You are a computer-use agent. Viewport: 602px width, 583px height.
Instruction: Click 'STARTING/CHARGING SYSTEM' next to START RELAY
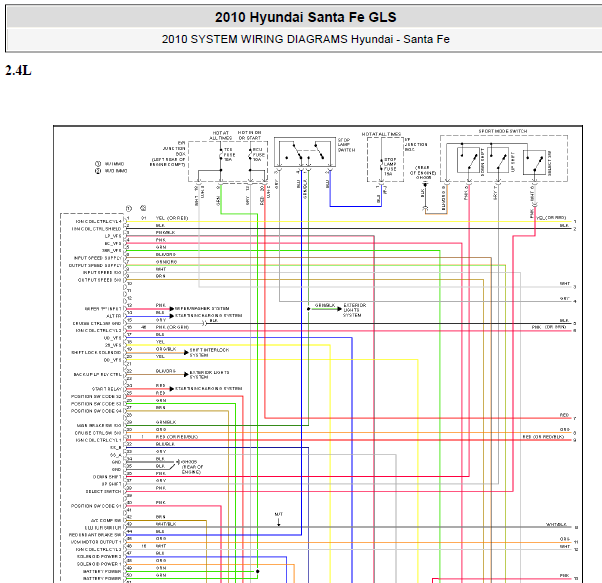point(208,389)
